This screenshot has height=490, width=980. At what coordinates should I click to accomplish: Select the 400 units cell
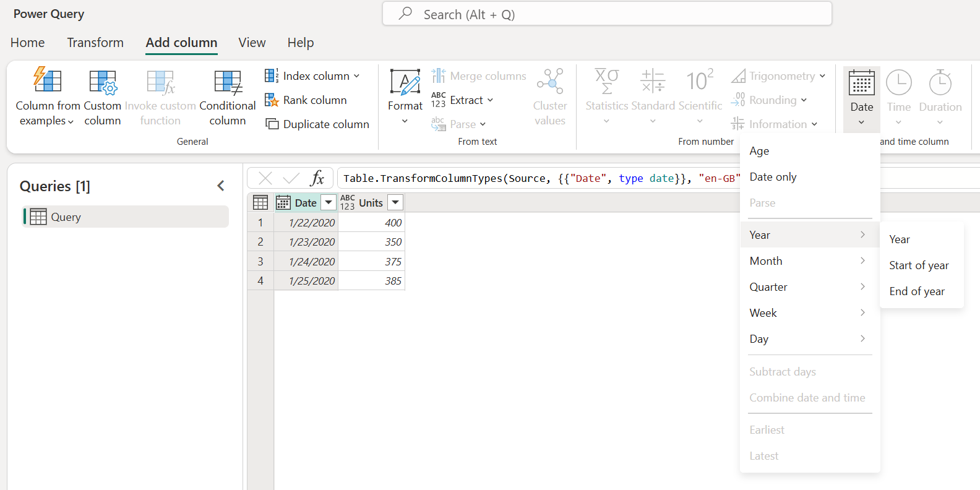point(371,223)
